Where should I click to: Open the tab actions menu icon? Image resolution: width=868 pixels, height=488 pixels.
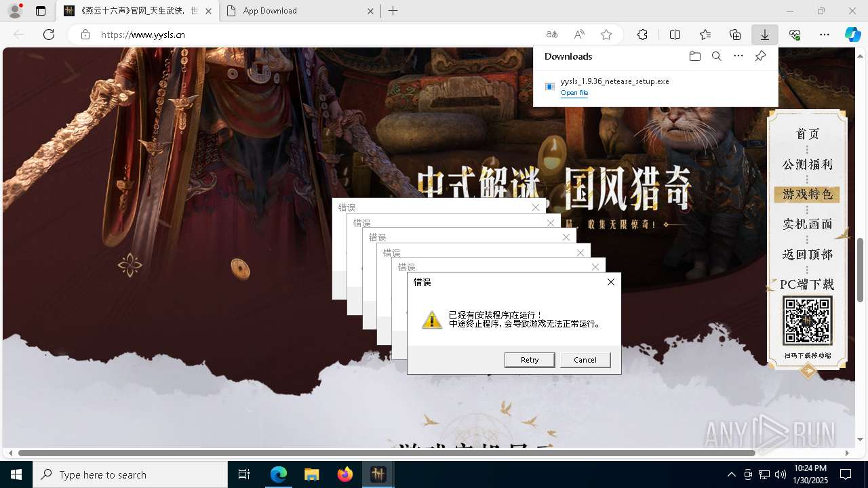click(x=41, y=11)
